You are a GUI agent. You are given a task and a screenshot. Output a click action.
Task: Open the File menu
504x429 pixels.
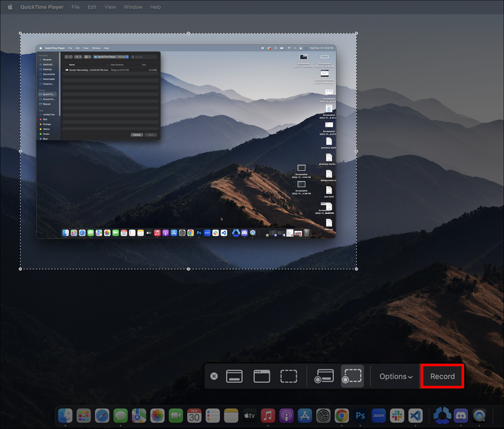coord(75,7)
